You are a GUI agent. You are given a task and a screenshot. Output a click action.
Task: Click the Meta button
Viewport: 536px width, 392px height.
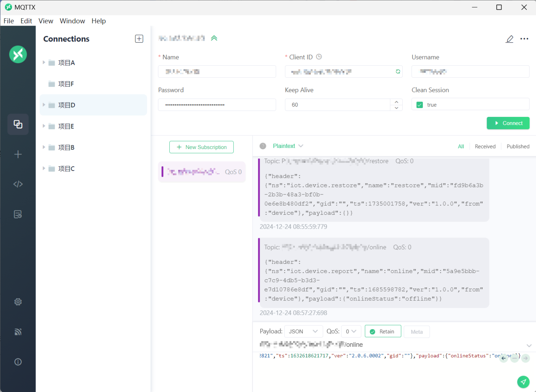[417, 332]
